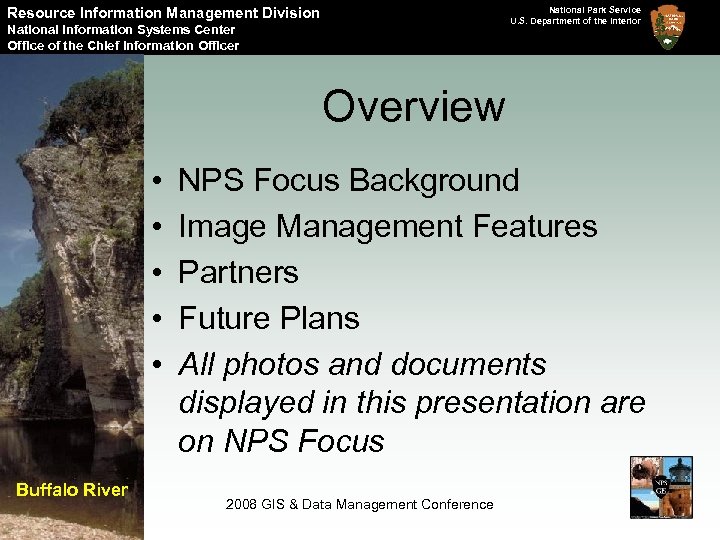Click the 'Partners' bullet

[x=238, y=272]
